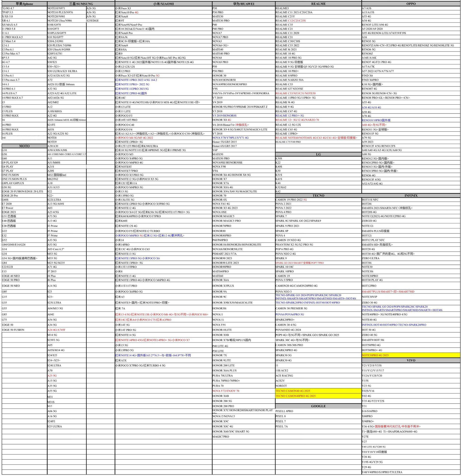462x476 pixels.
Task: Select the GOOGLE section header
Action: tap(318, 406)
